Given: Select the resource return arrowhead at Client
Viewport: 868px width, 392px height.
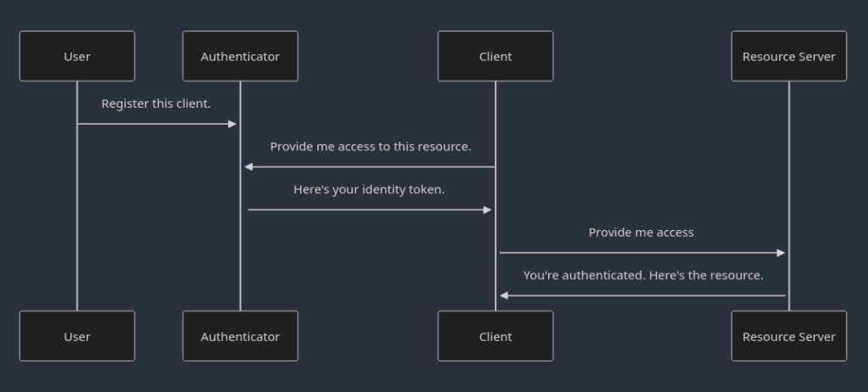Looking at the screenshot, I should point(504,295).
